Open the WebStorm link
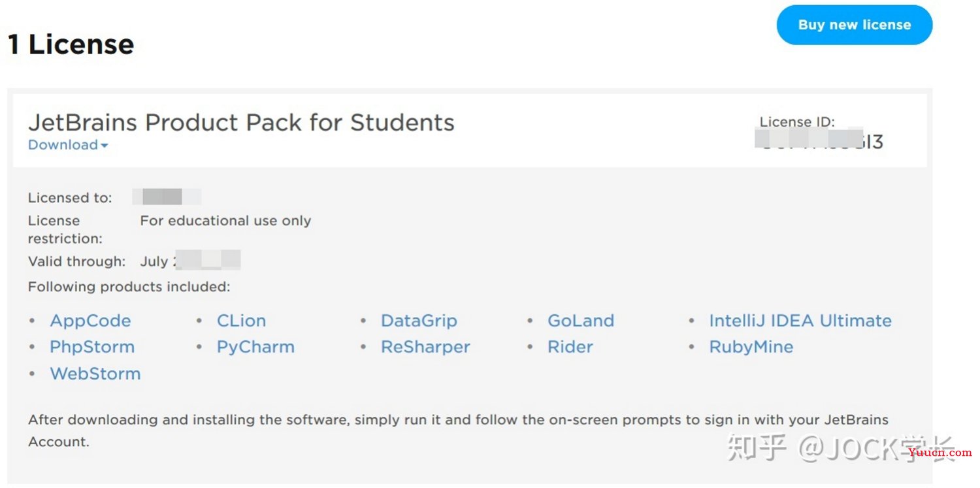 [x=95, y=374]
